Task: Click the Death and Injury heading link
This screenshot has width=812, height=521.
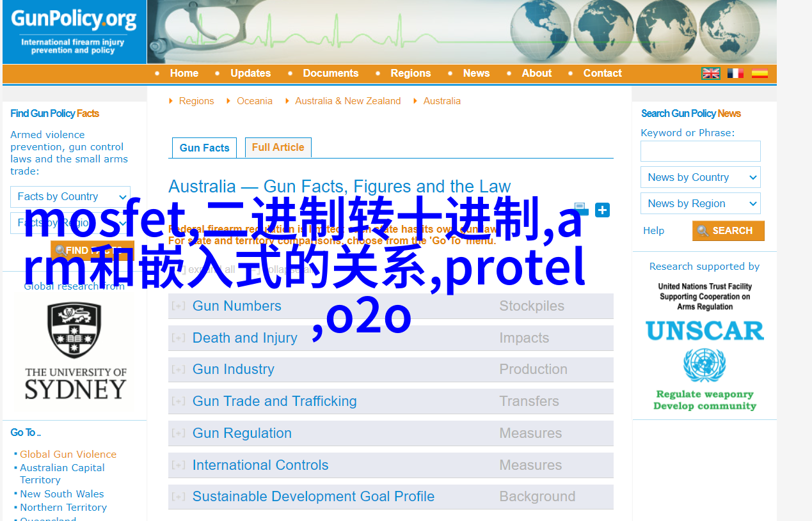Action: click(245, 338)
